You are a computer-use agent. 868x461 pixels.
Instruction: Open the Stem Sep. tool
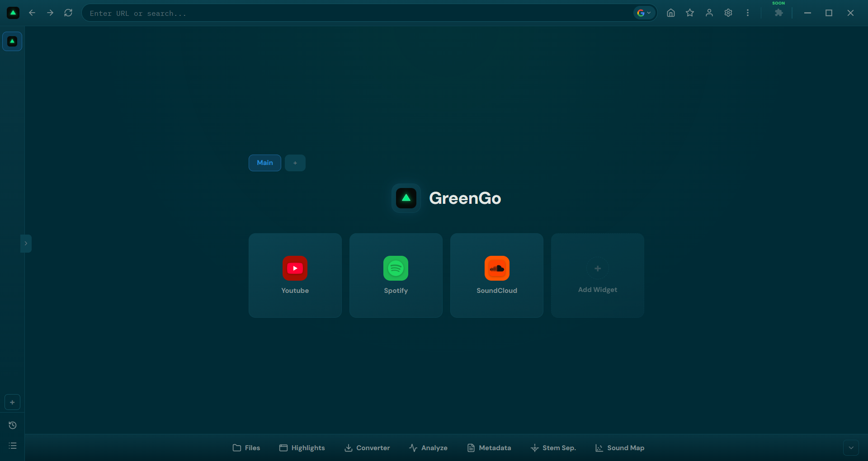[x=553, y=448]
